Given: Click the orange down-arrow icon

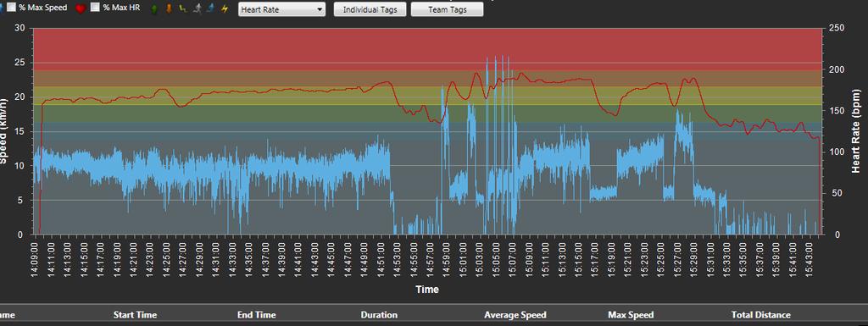Looking at the screenshot, I should [x=169, y=8].
